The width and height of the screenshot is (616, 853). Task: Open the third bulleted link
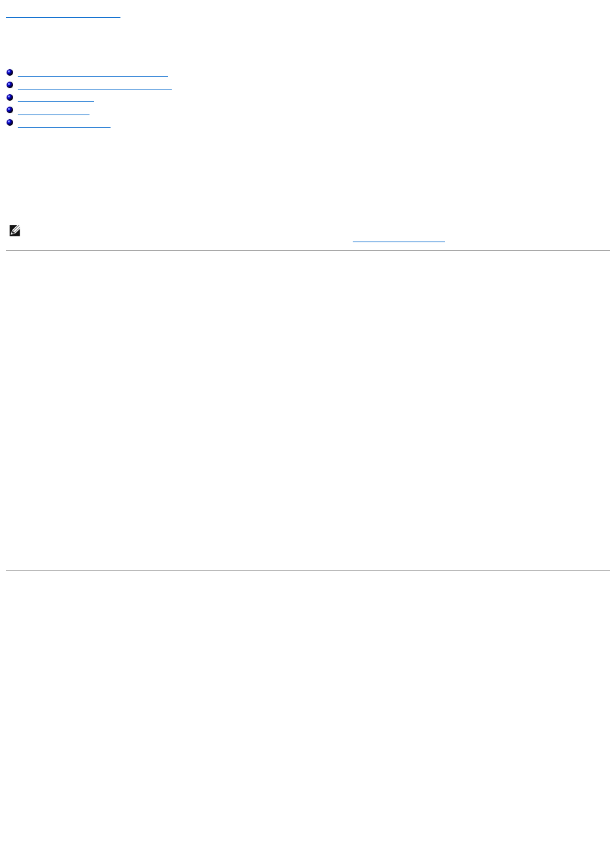(x=56, y=99)
